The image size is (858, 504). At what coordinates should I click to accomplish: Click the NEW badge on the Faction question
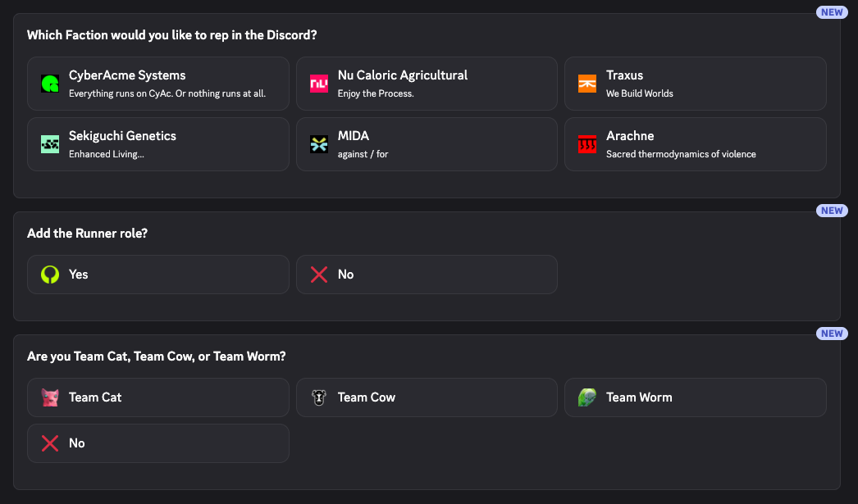pyautogui.click(x=831, y=11)
